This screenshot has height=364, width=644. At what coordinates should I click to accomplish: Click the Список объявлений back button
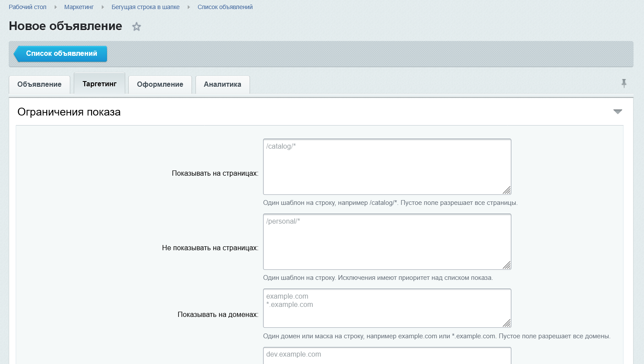pos(60,54)
